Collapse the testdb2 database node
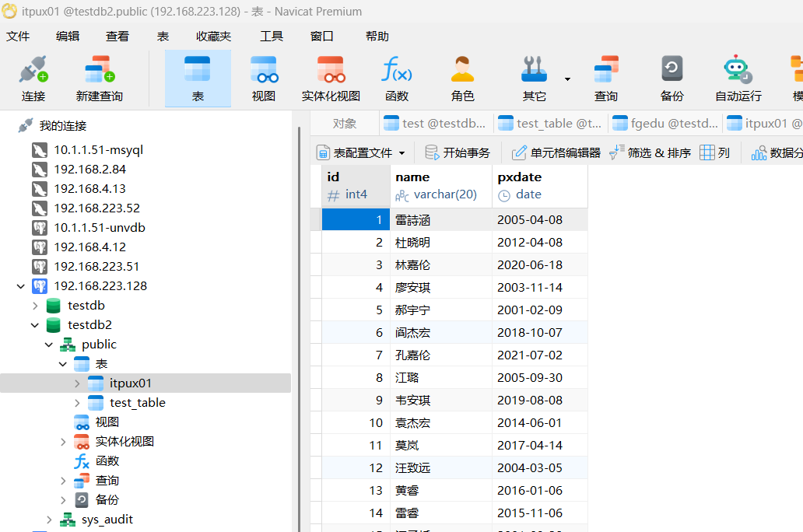This screenshot has width=803, height=532. pyautogui.click(x=34, y=325)
